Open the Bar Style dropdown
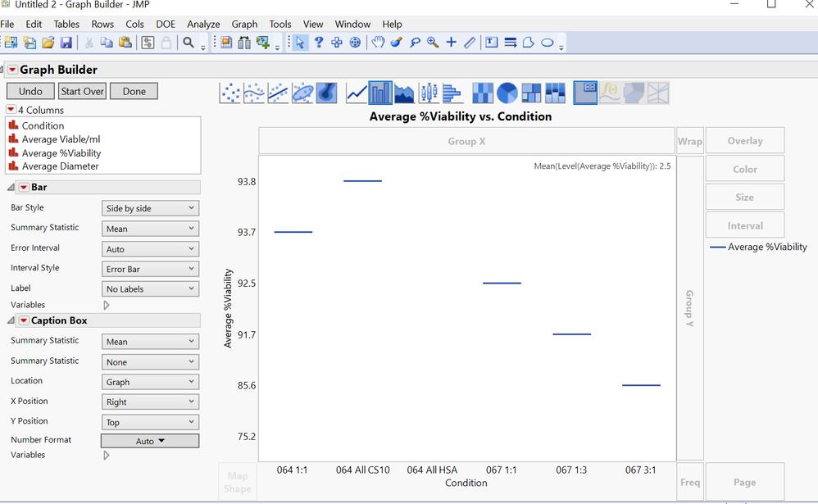The height and width of the screenshot is (504, 818). point(150,207)
